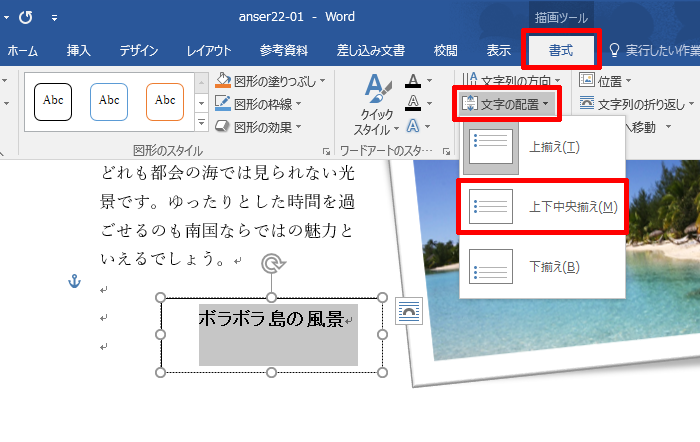Open the デザイン tab
This screenshot has height=442, width=700.
coord(138,50)
